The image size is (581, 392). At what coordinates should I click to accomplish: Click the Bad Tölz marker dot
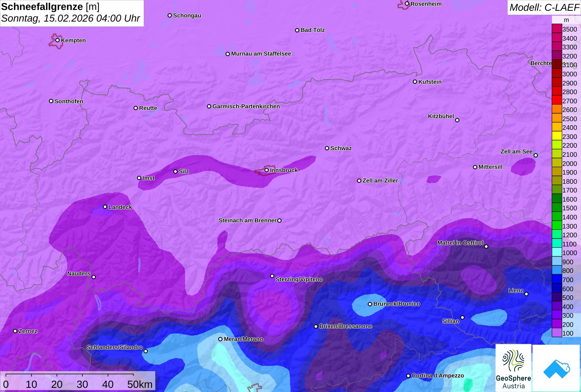297,30
